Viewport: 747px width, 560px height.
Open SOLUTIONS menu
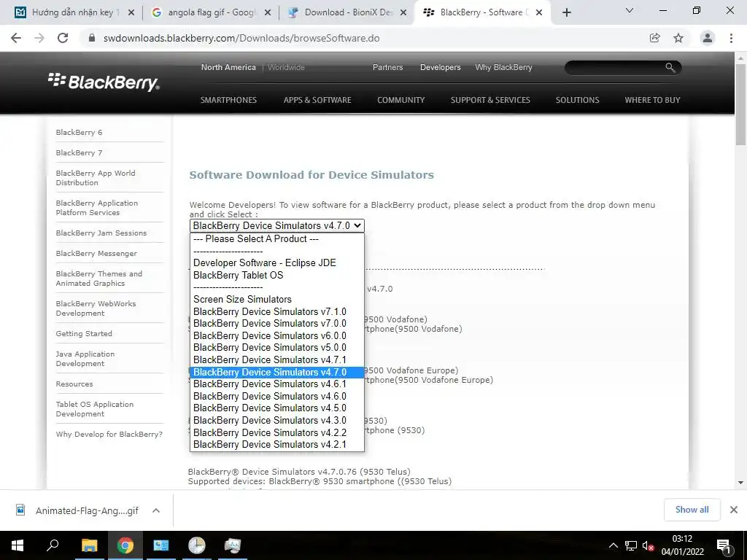pyautogui.click(x=578, y=100)
